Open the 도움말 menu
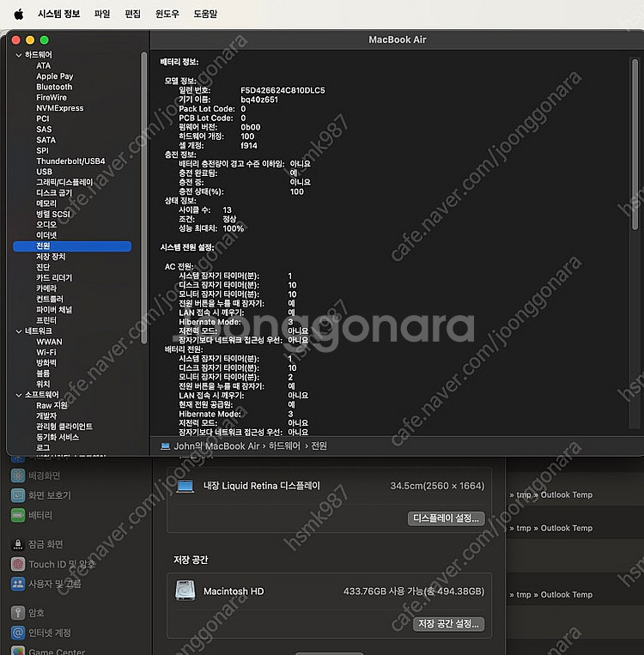Screen dimensions: 644x655 tap(205, 14)
